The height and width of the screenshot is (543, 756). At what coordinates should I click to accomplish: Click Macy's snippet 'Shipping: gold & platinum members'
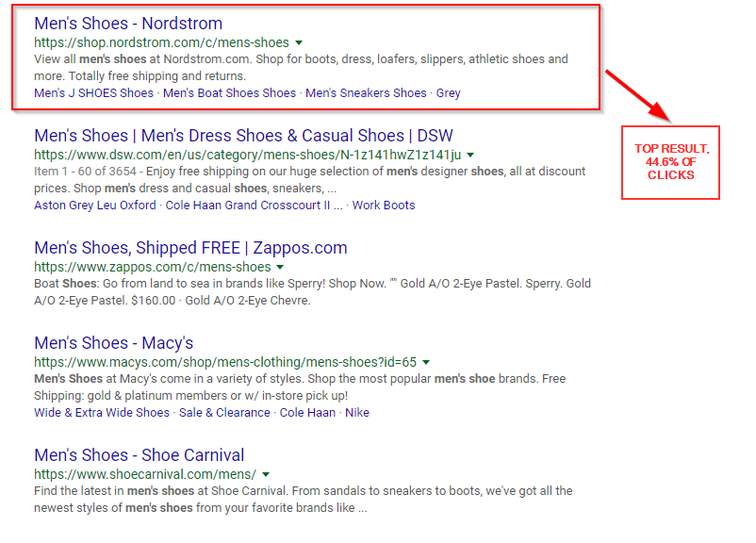coord(131,396)
